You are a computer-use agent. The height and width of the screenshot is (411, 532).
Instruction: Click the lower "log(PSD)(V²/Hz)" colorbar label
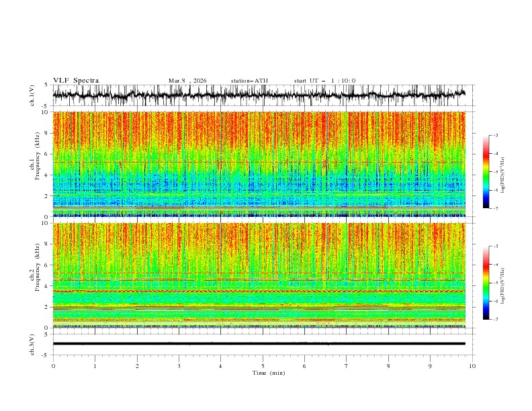(x=502, y=286)
